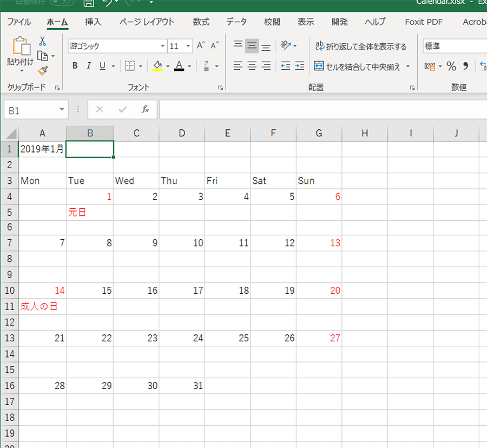Open the ファイル tab
The image size is (487, 448).
19,22
